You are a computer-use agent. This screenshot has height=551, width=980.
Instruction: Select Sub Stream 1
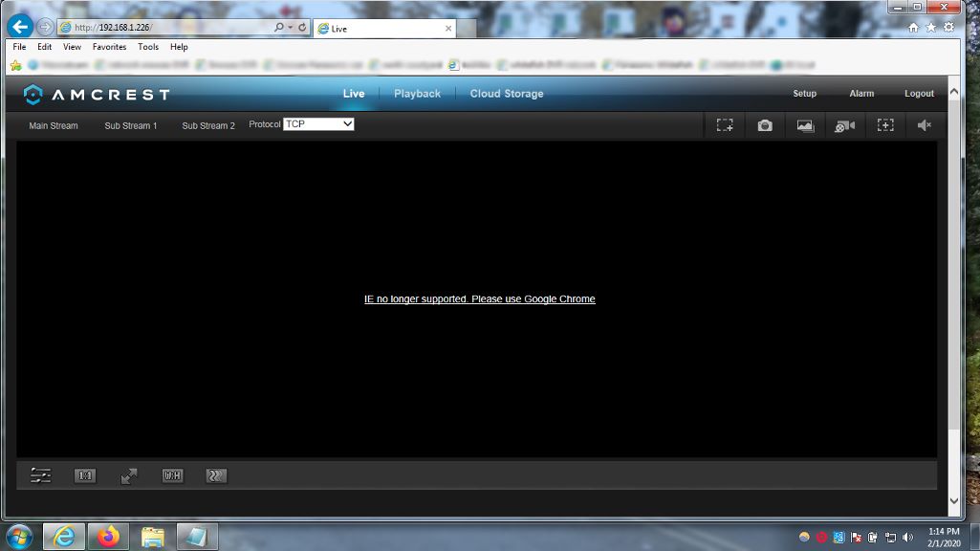tap(131, 125)
